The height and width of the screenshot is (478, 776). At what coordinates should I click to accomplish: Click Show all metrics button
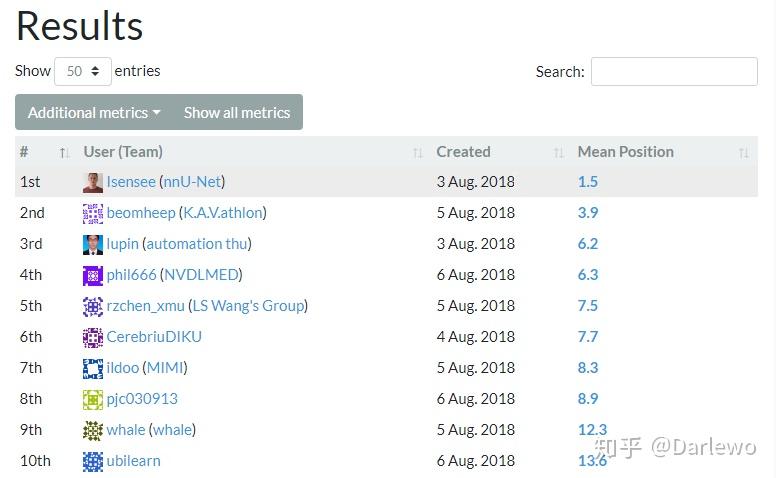[x=237, y=112]
